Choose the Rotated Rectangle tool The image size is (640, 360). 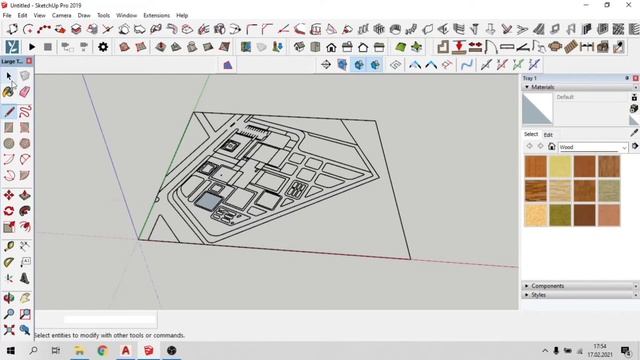coord(24,127)
